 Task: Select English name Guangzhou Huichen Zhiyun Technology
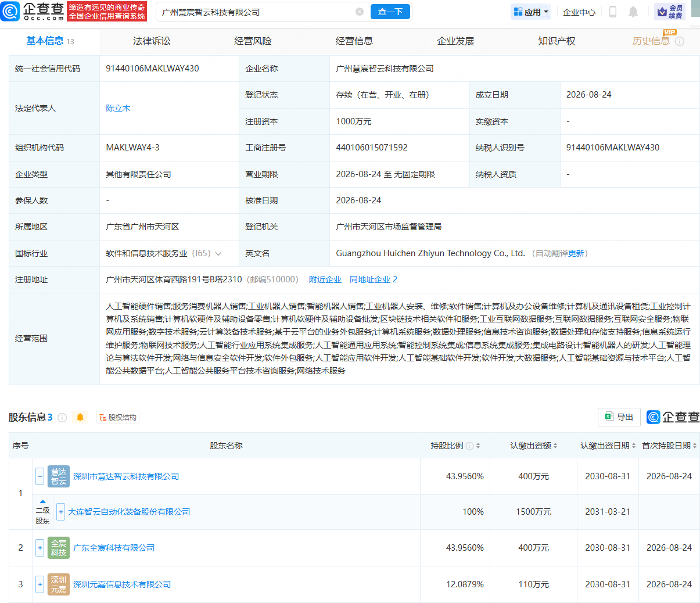pyautogui.click(x=430, y=253)
